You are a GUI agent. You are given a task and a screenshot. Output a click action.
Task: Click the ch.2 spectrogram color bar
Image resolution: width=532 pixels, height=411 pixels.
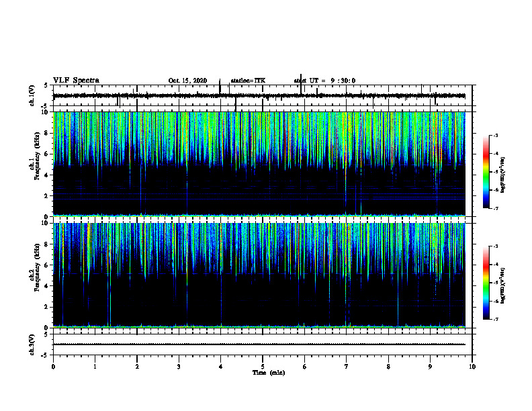(x=486, y=283)
